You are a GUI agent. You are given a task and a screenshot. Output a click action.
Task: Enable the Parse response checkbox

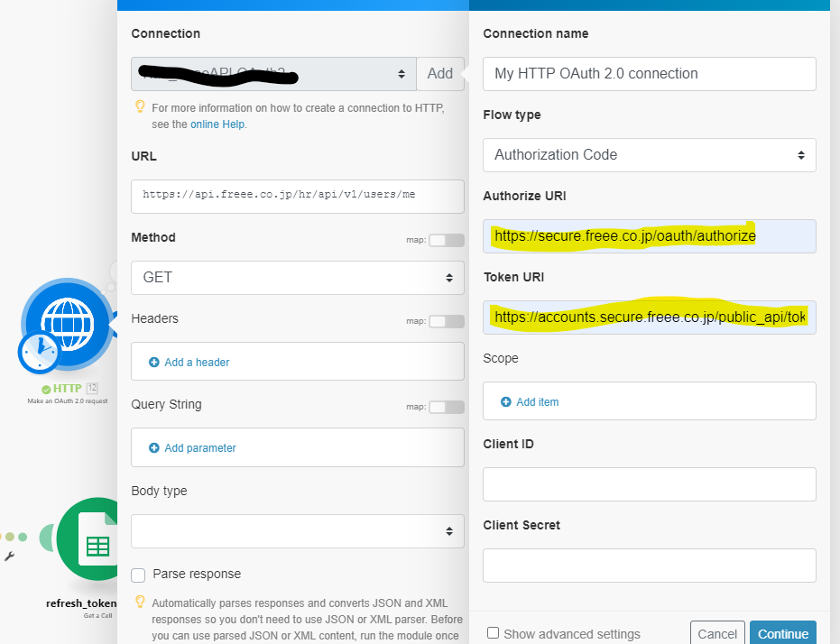click(x=138, y=575)
